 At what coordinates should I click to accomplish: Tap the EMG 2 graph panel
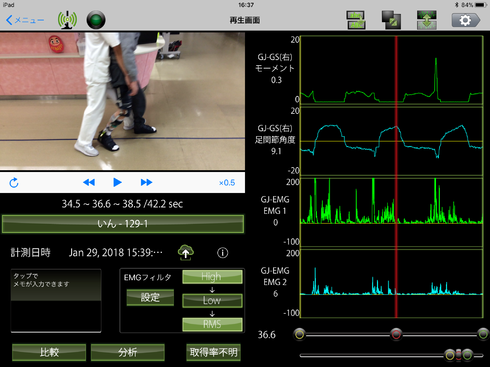392,284
